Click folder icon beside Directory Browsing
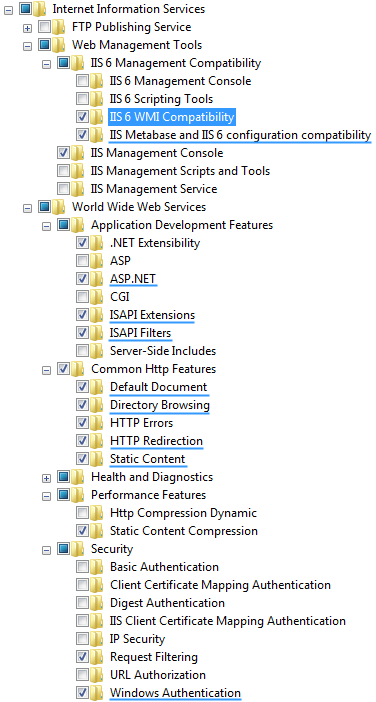This screenshot has height=702, width=376. pyautogui.click(x=97, y=405)
